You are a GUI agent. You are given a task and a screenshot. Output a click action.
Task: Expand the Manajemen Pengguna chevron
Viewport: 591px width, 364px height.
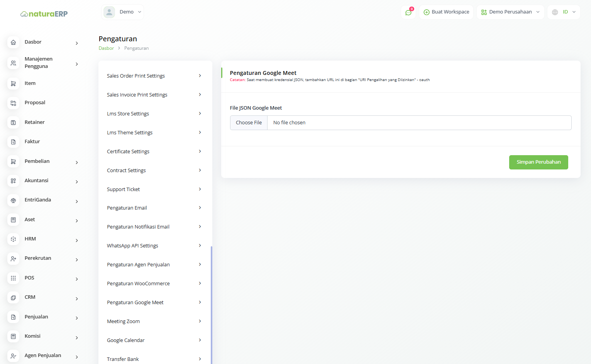[77, 64]
